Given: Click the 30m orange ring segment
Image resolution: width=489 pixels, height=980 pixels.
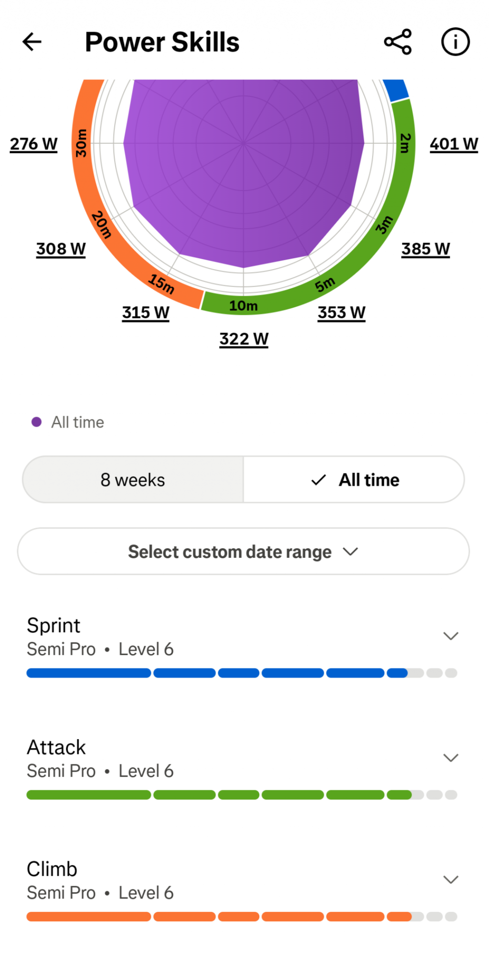Looking at the screenshot, I should 82,143.
